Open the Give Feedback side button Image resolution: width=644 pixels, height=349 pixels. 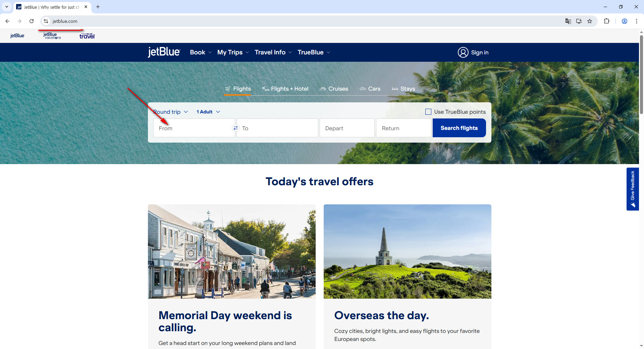[x=633, y=189]
